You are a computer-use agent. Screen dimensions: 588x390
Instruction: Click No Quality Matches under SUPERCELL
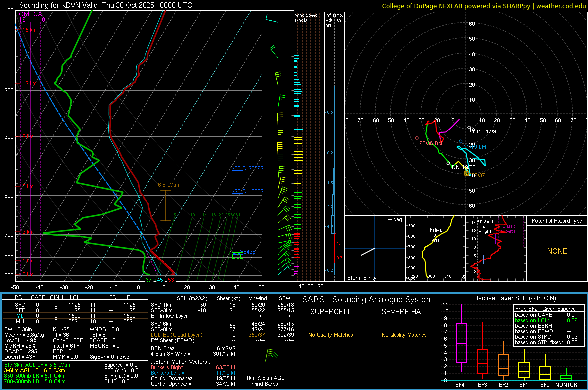point(331,335)
